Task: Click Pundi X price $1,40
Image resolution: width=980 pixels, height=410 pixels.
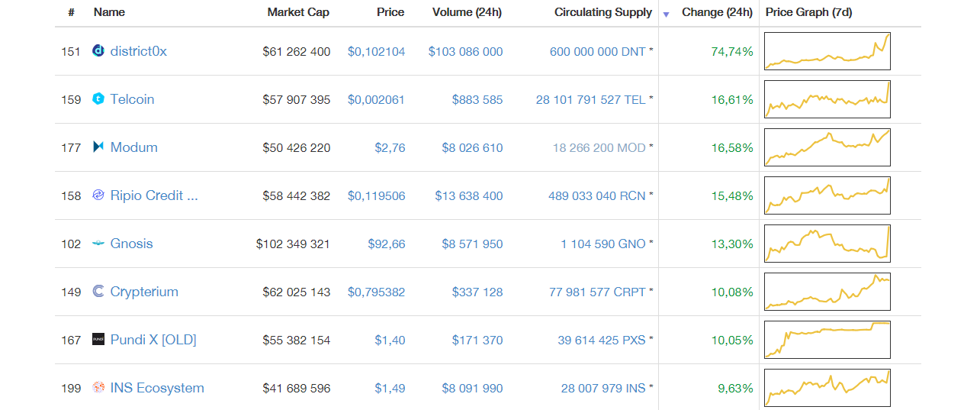Action: point(390,341)
